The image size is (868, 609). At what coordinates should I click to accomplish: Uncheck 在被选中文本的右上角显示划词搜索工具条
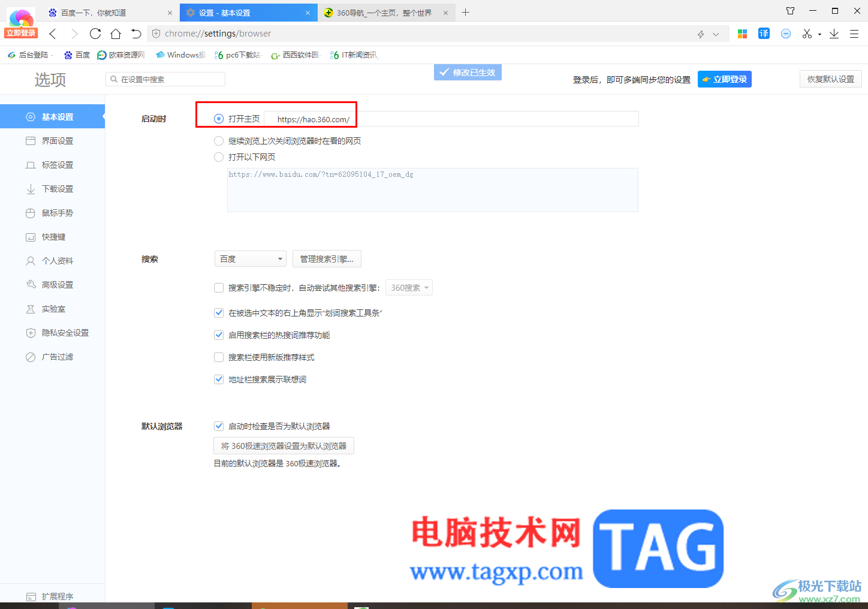click(x=219, y=313)
